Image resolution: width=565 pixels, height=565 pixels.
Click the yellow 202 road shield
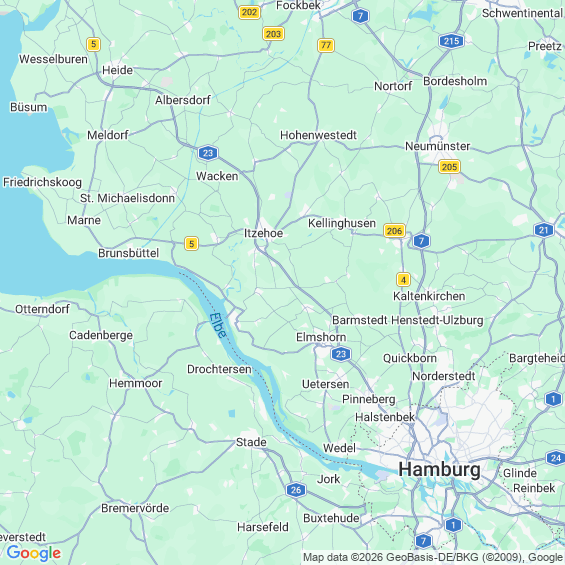pyautogui.click(x=249, y=12)
